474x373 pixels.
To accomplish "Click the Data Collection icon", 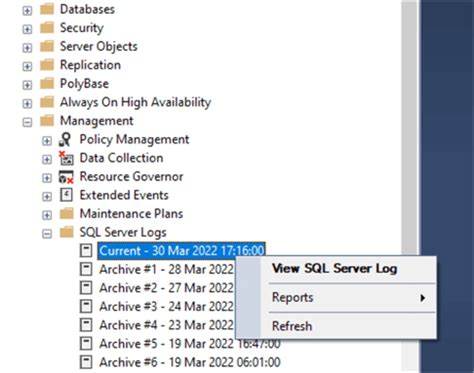I will [x=66, y=158].
